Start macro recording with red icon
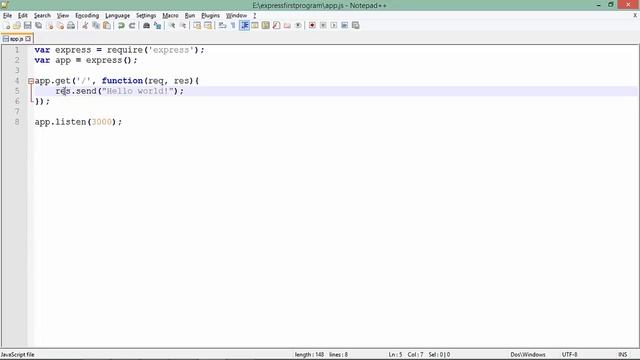640x360 pixels. (312, 25)
